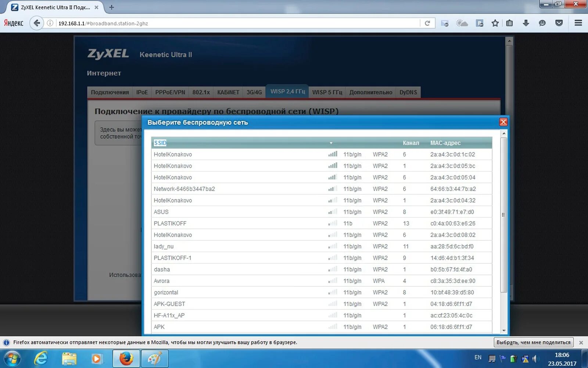Click the Yandex logo button
The image size is (588, 368).
14,23
